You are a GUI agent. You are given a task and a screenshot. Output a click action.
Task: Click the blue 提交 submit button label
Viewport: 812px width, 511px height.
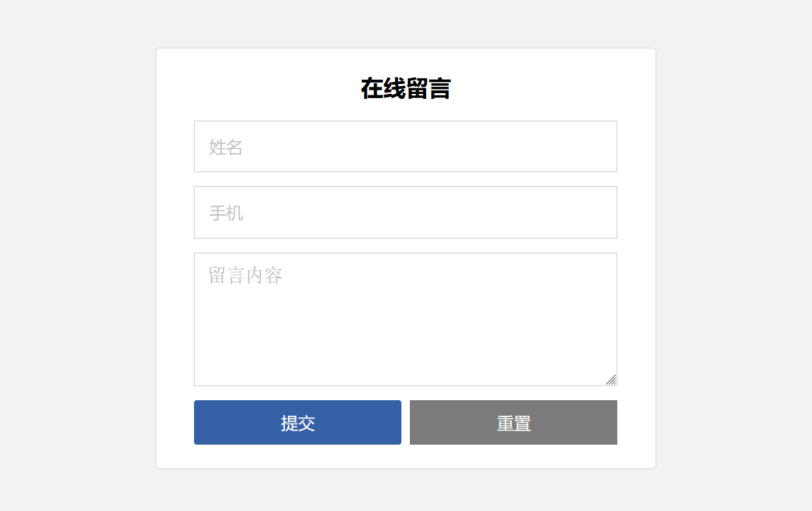[298, 423]
